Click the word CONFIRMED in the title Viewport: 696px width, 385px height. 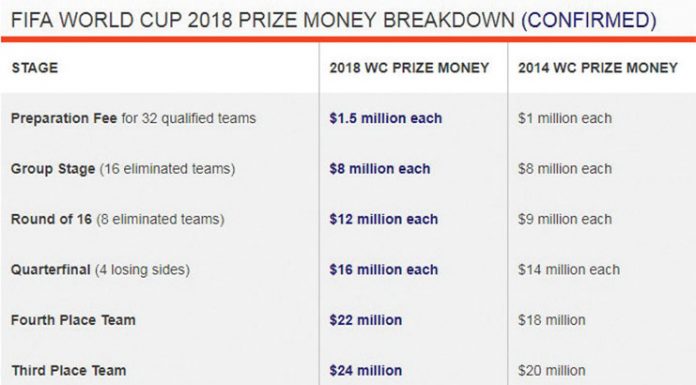click(x=589, y=20)
